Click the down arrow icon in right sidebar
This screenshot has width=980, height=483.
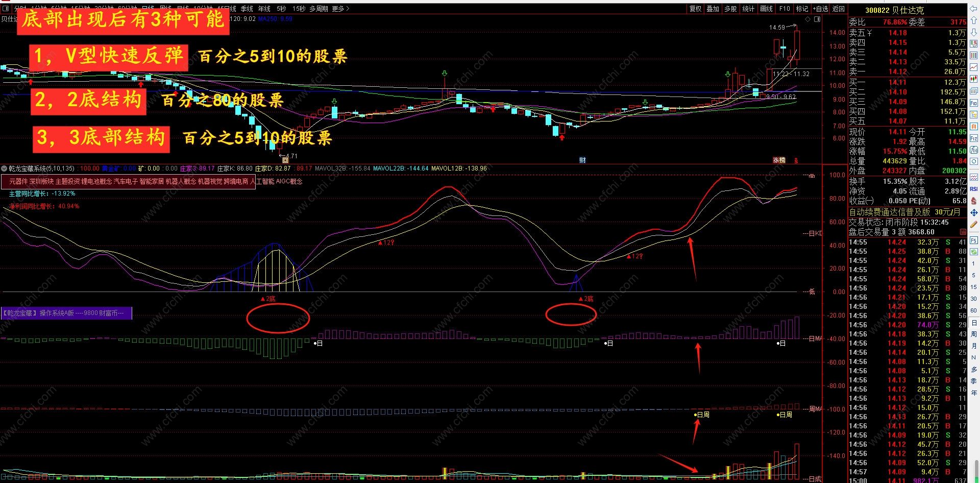(974, 32)
